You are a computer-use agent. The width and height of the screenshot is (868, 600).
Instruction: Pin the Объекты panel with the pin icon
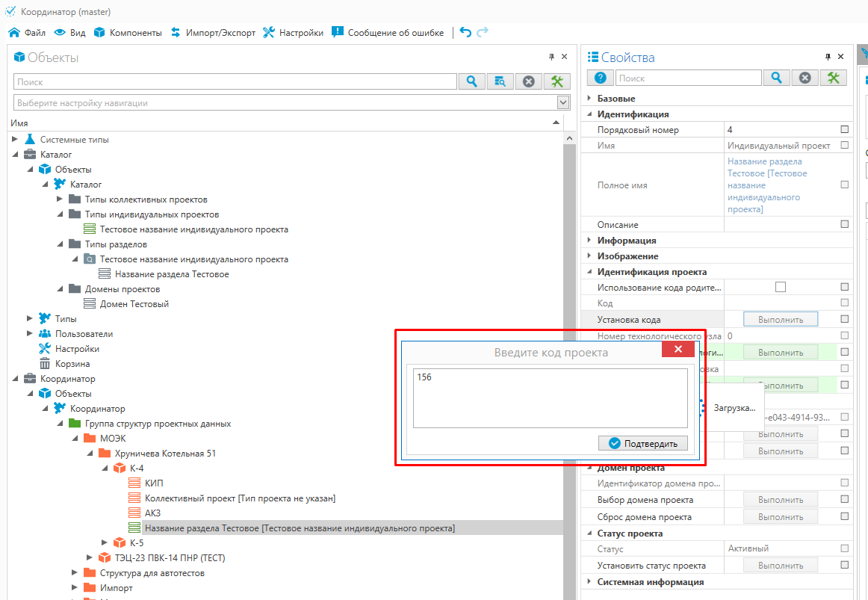tap(551, 57)
